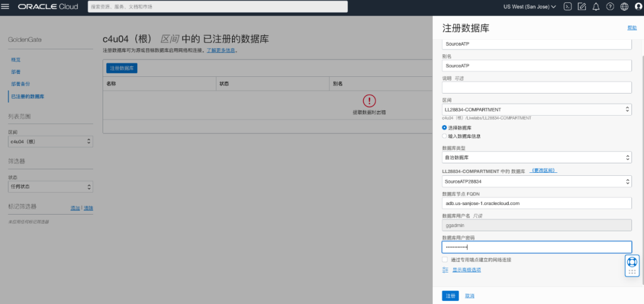
Task: Select the 选择数据库 radio option
Action: point(444,128)
